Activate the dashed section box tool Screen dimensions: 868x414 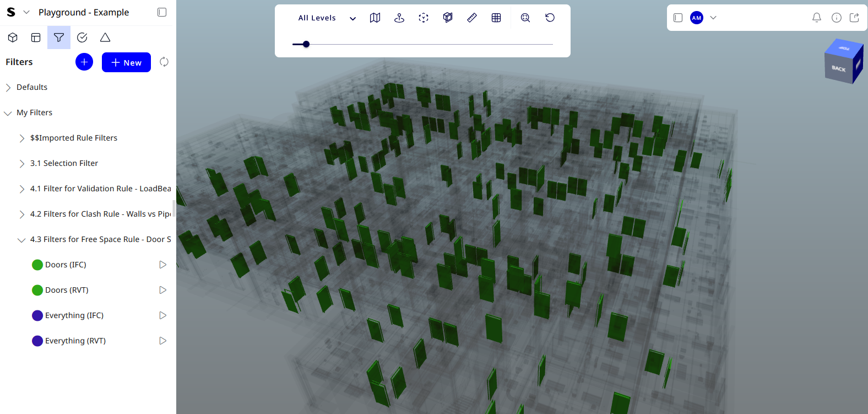tap(424, 18)
